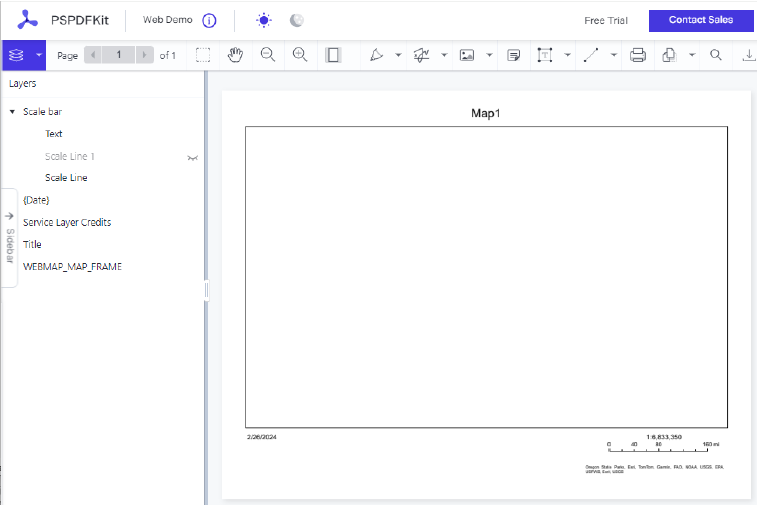Collapse the Scale bar layer group
Screen dimensions: 757x505
point(12,112)
